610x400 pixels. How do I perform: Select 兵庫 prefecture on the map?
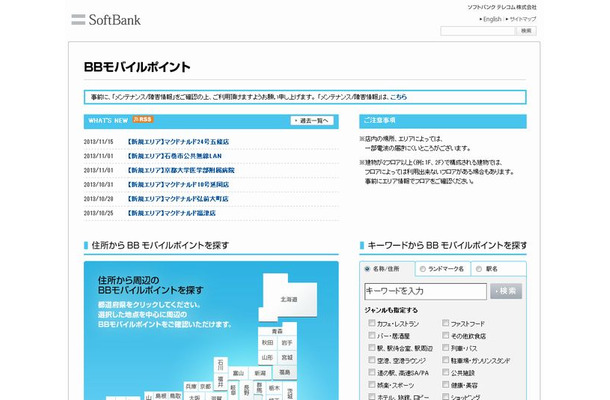pos(191,387)
